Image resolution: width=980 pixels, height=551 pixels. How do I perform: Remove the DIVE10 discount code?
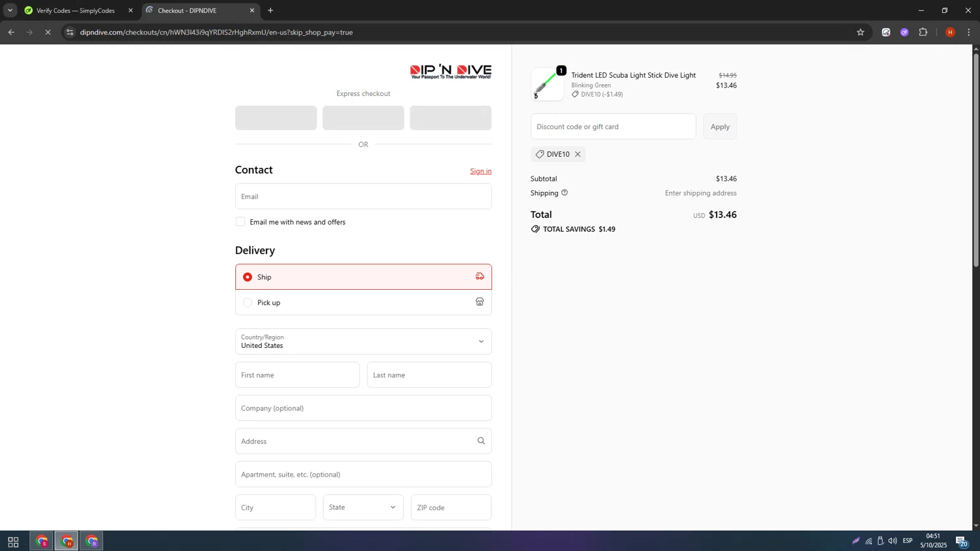pos(578,154)
